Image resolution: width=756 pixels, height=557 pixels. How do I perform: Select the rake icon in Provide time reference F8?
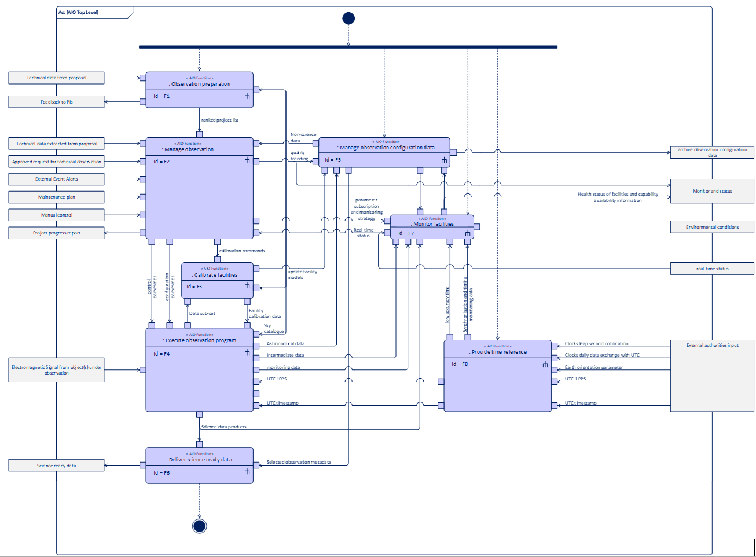544,365
